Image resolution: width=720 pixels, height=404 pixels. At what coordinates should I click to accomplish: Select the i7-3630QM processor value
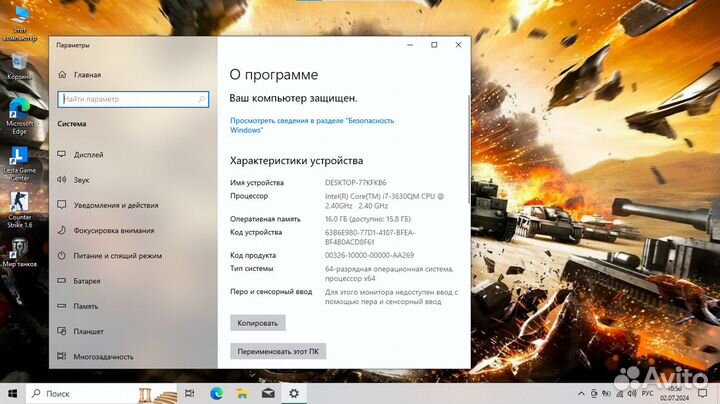(384, 201)
